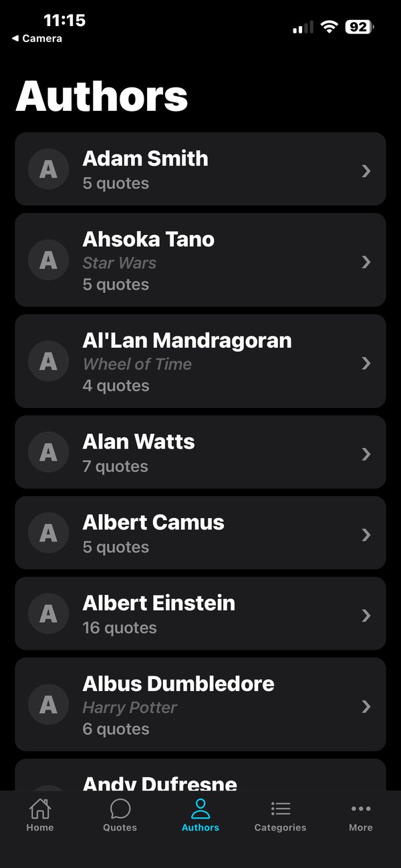Screen dimensions: 401x868
Task: Switch to the Quotes tab
Action: click(x=120, y=815)
